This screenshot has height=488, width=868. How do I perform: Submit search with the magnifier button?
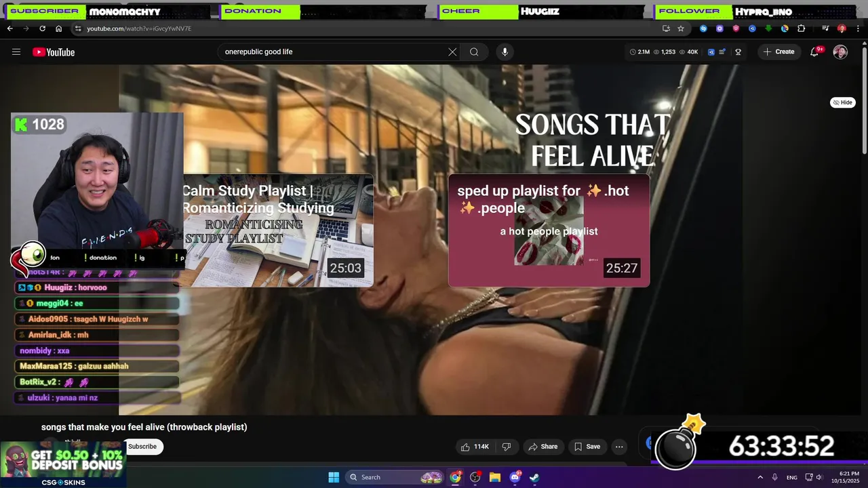474,52
